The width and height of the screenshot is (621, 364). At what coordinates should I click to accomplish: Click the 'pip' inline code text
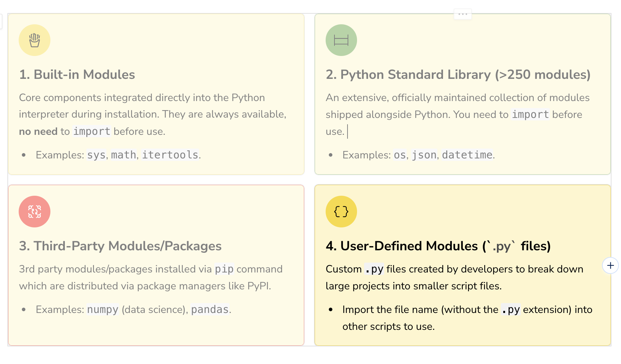pos(224,269)
